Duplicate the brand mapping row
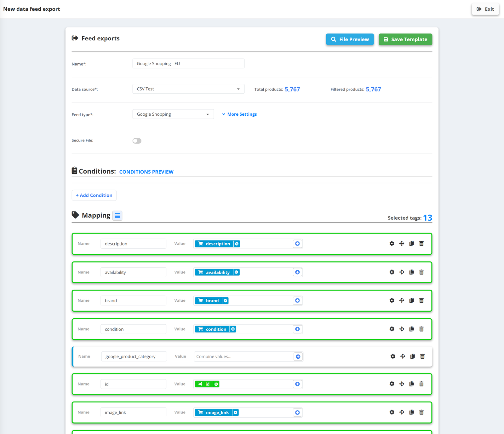The width and height of the screenshot is (504, 434). [412, 300]
